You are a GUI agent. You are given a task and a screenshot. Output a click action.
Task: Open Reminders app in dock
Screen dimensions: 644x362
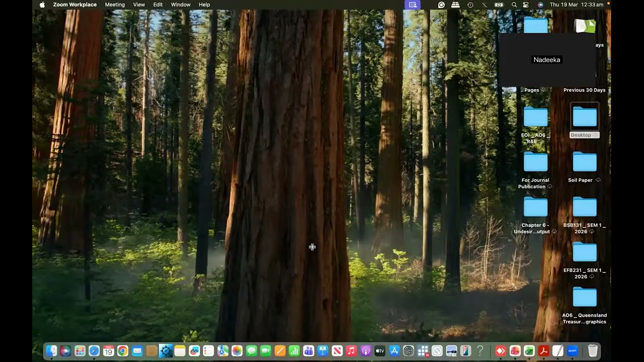(208, 351)
